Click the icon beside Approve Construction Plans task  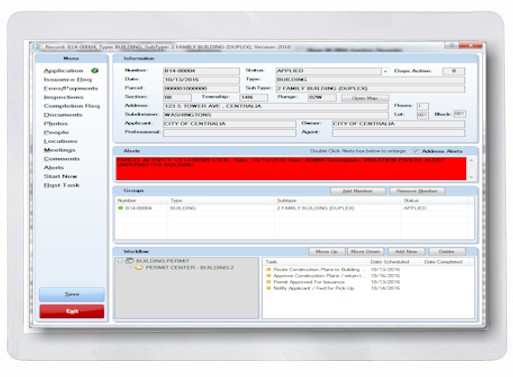coord(269,275)
